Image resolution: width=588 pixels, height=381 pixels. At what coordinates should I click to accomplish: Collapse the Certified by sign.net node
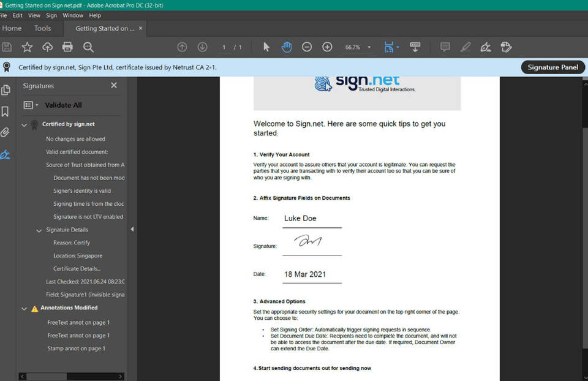24,125
